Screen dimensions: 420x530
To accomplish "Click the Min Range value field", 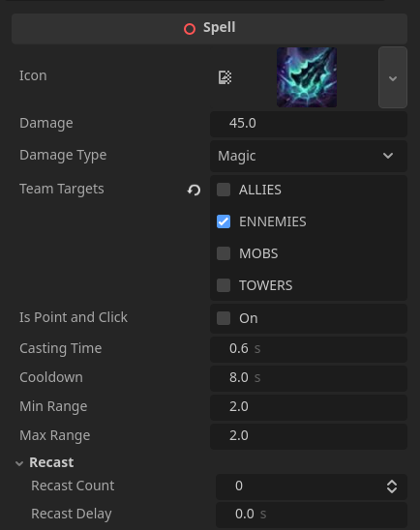I will [309, 407].
